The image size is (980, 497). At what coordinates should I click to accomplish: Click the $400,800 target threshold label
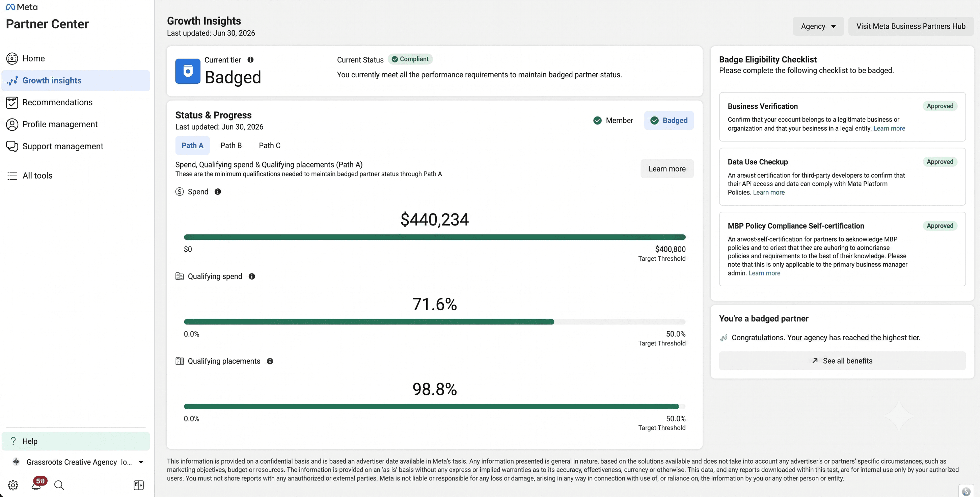[670, 249]
